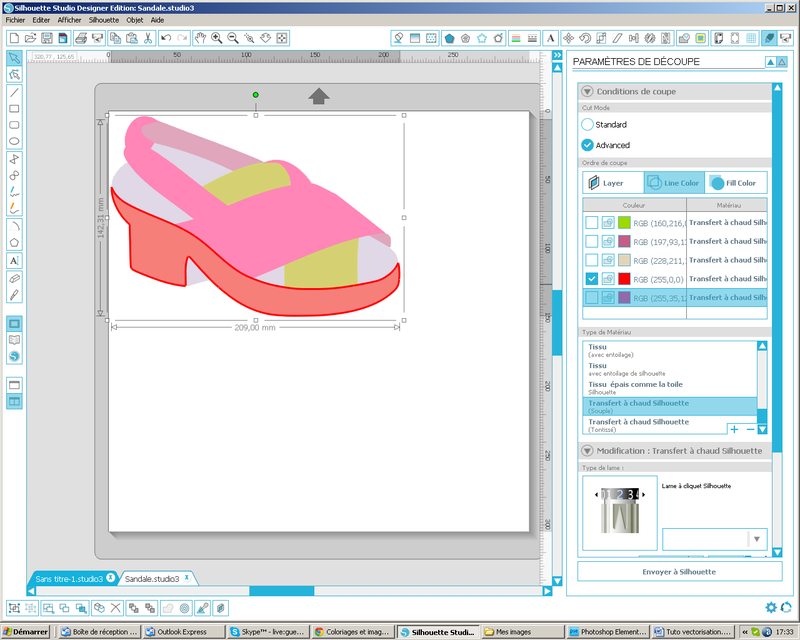Pick the Eraser tool
Viewport: 800px width, 640px height.
tap(14, 277)
